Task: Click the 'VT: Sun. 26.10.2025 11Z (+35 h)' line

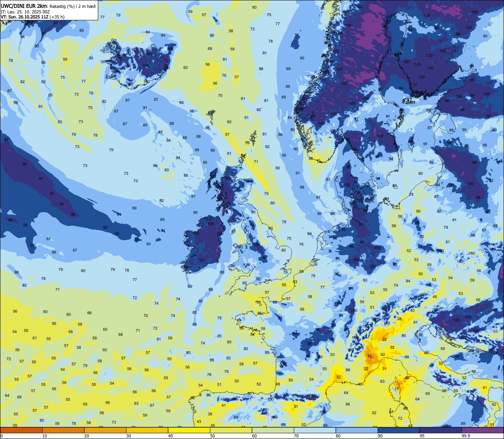Action: click(x=32, y=17)
